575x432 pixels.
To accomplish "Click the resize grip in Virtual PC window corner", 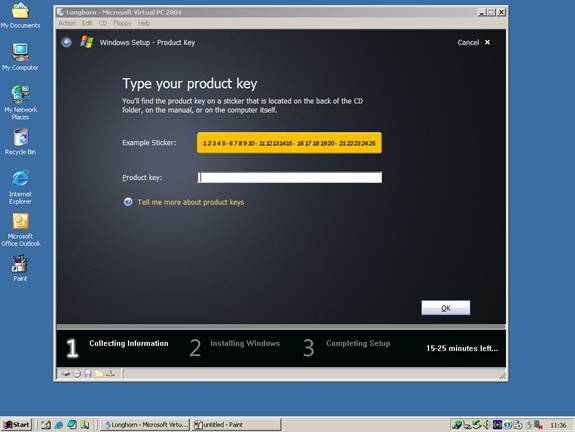I will (x=502, y=375).
